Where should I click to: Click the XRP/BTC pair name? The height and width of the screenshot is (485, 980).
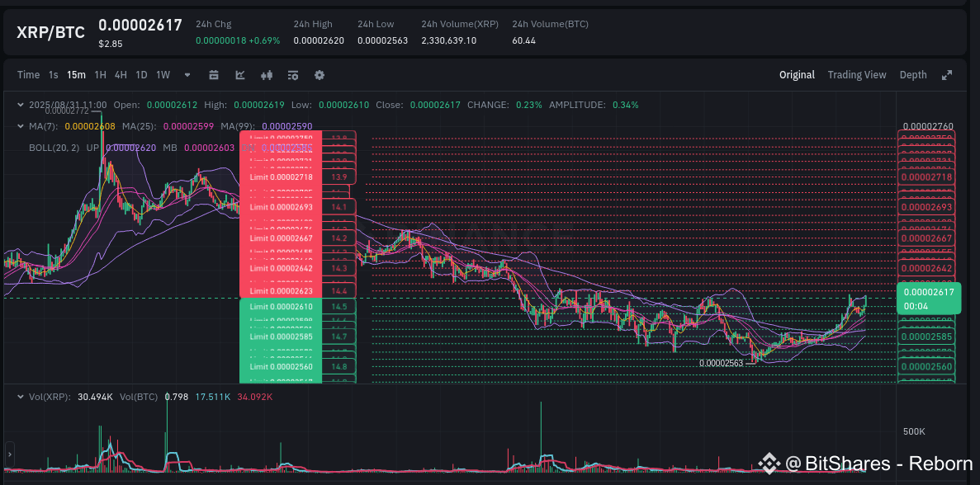pos(50,33)
